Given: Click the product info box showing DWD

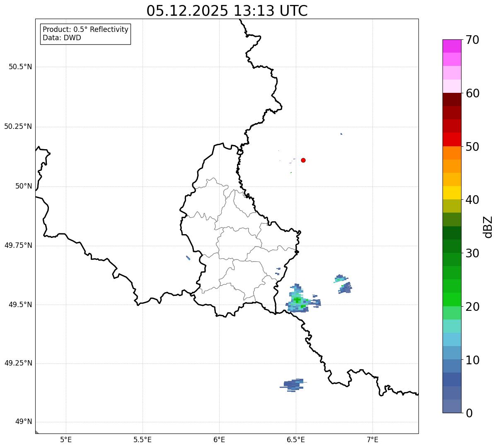Looking at the screenshot, I should [x=85, y=34].
